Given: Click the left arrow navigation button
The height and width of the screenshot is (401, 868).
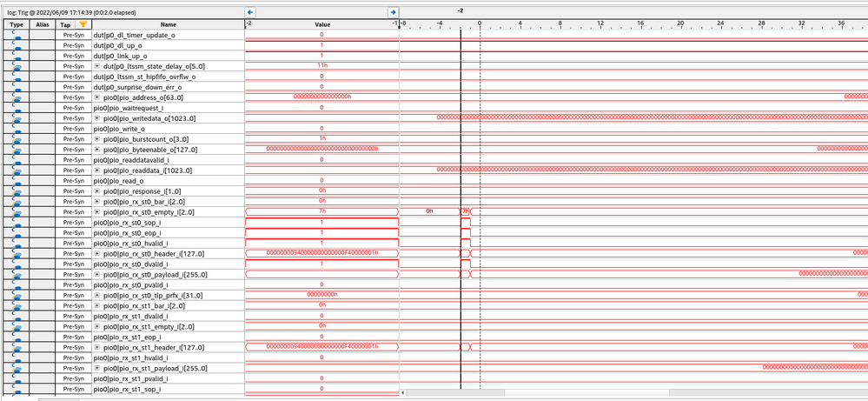Looking at the screenshot, I should pos(250,11).
